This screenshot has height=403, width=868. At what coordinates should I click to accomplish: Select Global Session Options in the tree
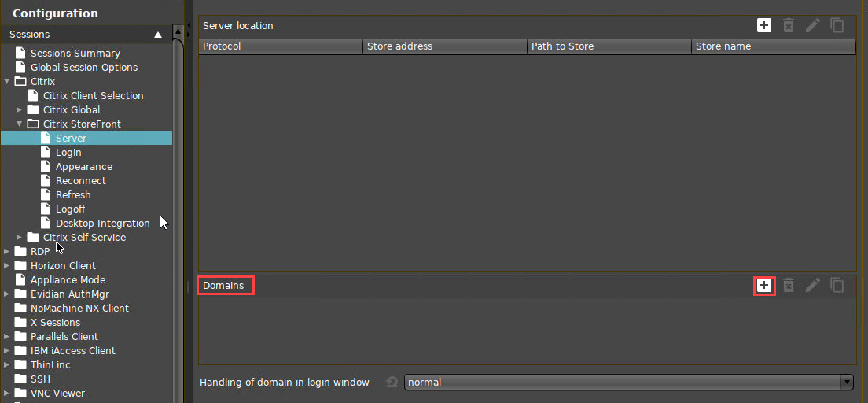pos(83,68)
